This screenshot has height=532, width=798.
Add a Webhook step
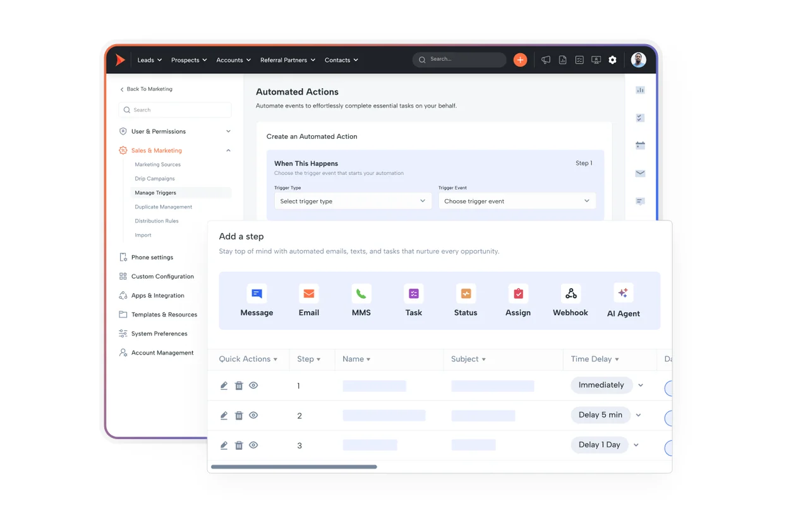click(571, 301)
